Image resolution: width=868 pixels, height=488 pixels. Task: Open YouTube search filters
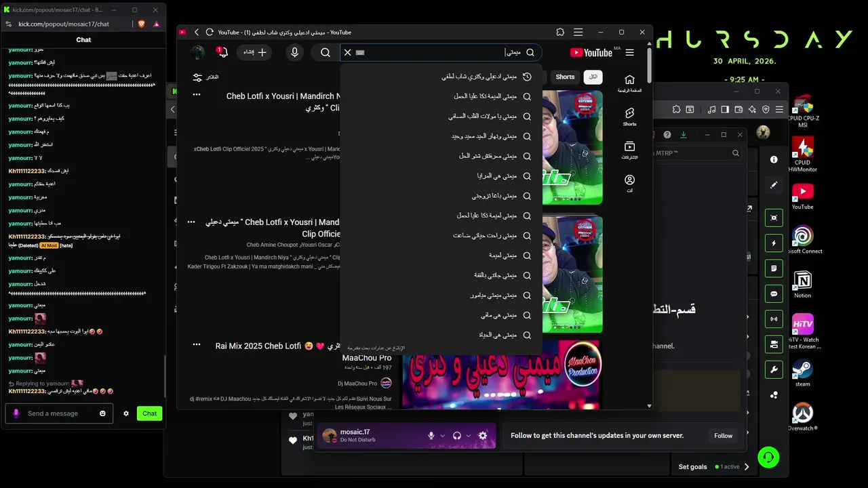coord(205,77)
